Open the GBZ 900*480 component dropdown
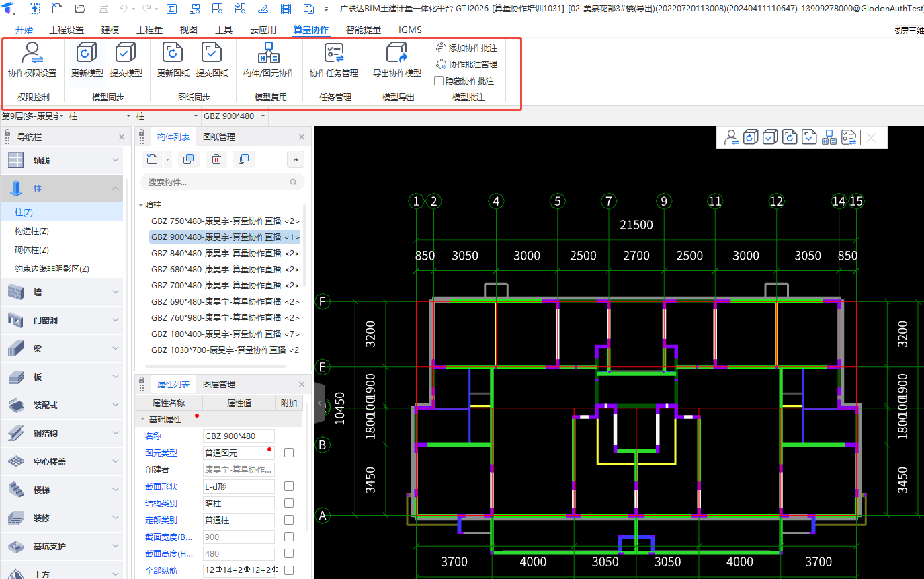The width and height of the screenshot is (924, 579). [263, 116]
